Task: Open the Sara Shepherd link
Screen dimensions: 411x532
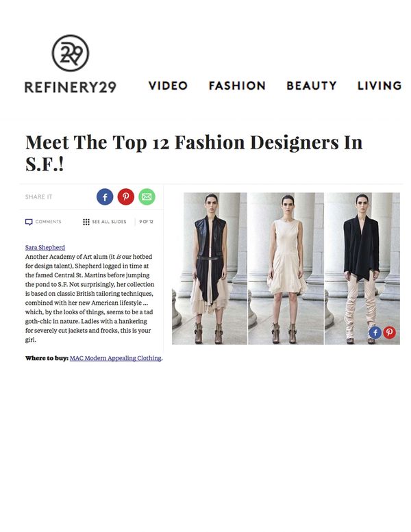Action: tap(45, 247)
